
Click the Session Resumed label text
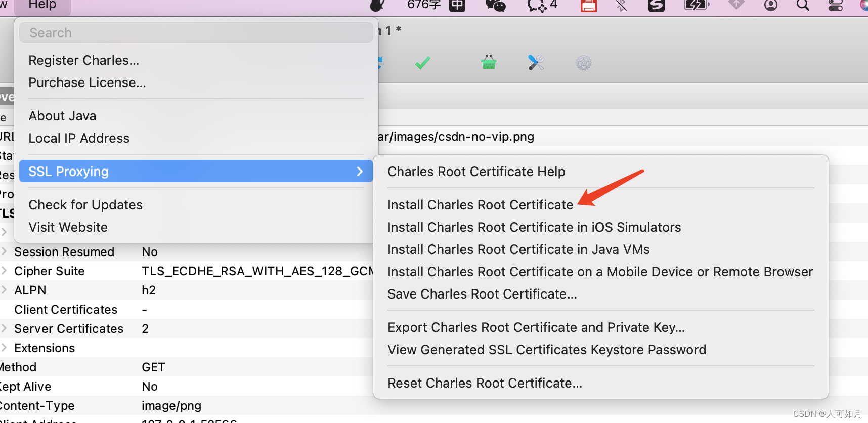tap(64, 252)
